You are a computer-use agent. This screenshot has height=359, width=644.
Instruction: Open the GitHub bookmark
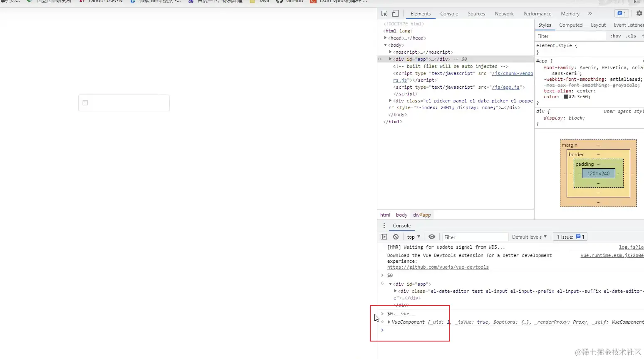click(x=290, y=1)
